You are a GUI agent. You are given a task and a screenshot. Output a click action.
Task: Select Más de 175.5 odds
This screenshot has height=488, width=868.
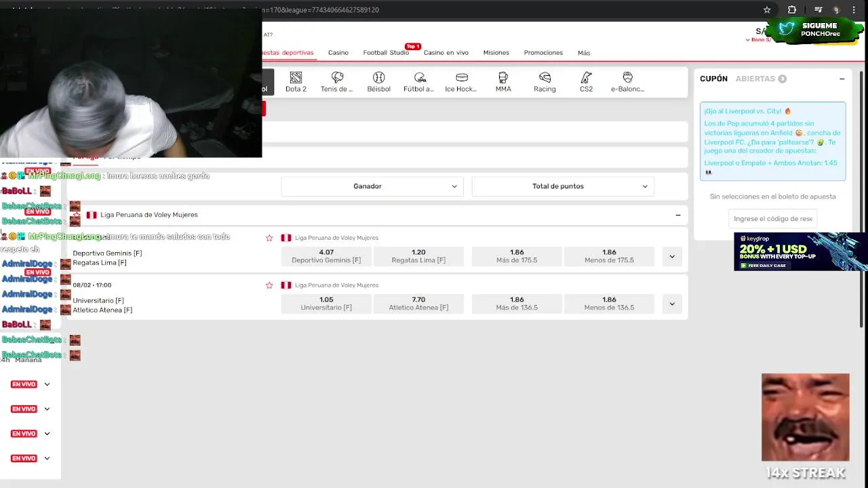click(x=517, y=256)
